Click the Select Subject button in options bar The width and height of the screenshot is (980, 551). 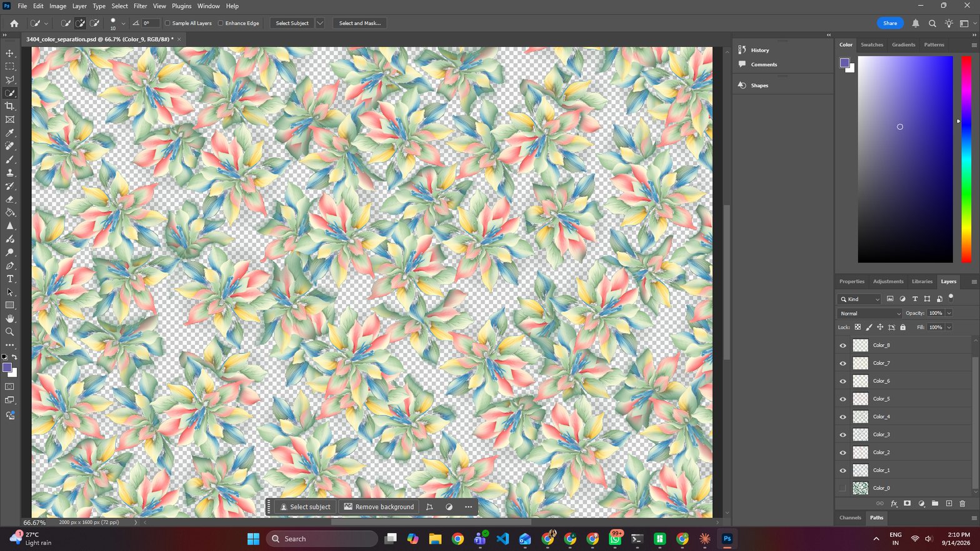(x=292, y=23)
